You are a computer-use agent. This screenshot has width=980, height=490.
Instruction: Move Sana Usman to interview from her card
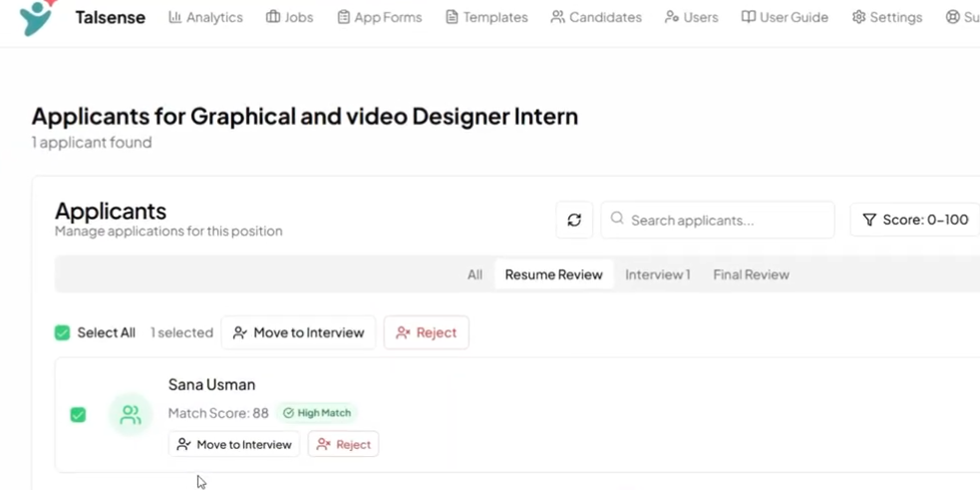(x=234, y=444)
